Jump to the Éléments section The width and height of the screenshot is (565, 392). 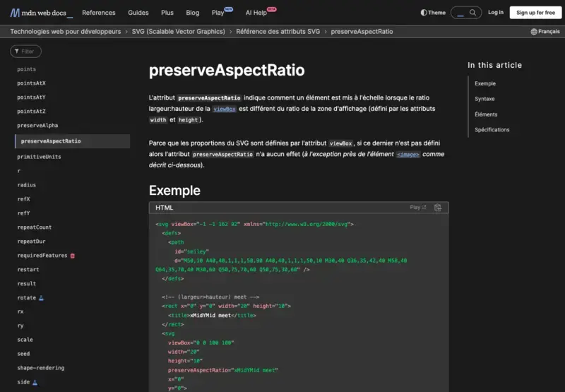click(486, 114)
